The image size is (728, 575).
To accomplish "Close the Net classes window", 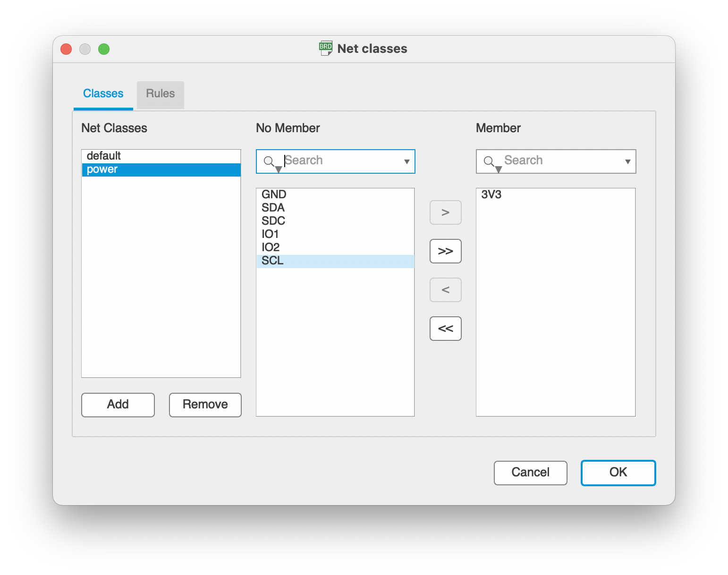I will click(x=66, y=49).
